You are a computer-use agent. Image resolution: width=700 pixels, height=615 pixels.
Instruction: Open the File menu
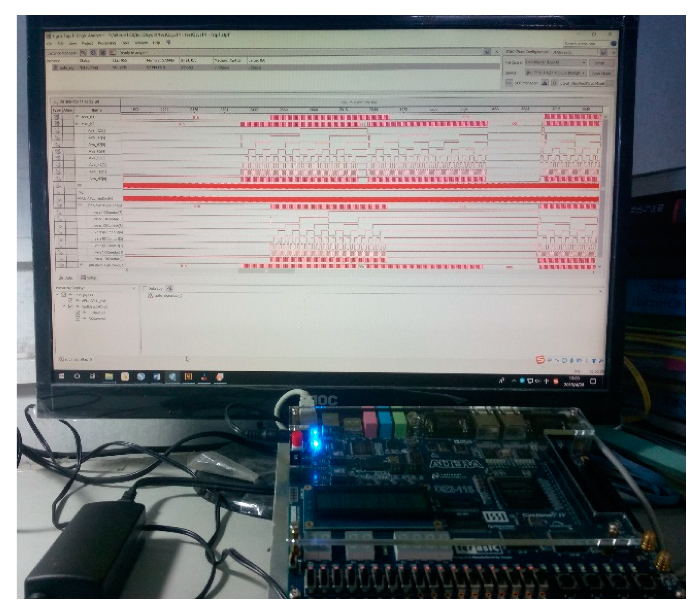[49, 43]
